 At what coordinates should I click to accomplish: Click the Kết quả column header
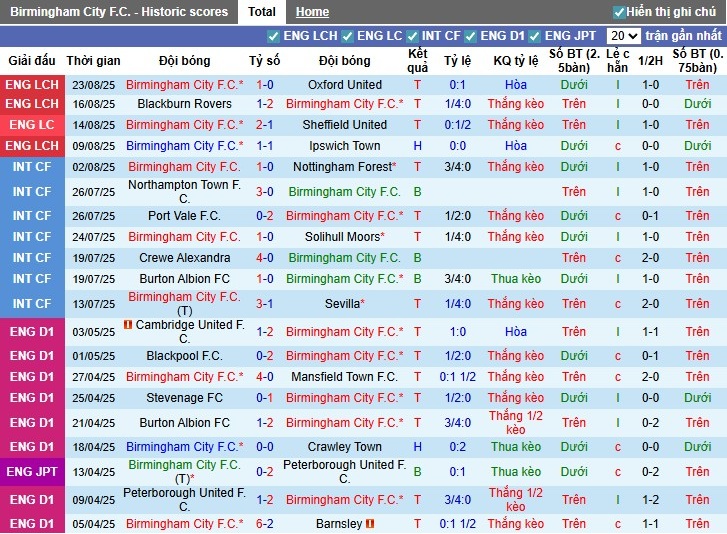tap(417, 61)
